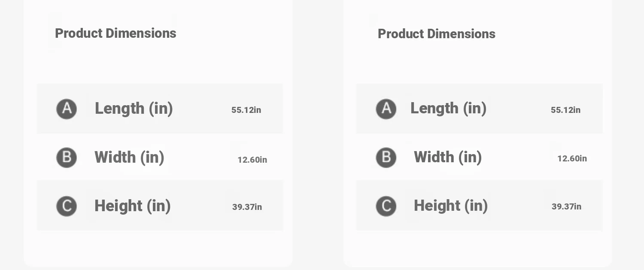Click the 55.12in value in left panel
The height and width of the screenshot is (270, 644).
tap(246, 110)
